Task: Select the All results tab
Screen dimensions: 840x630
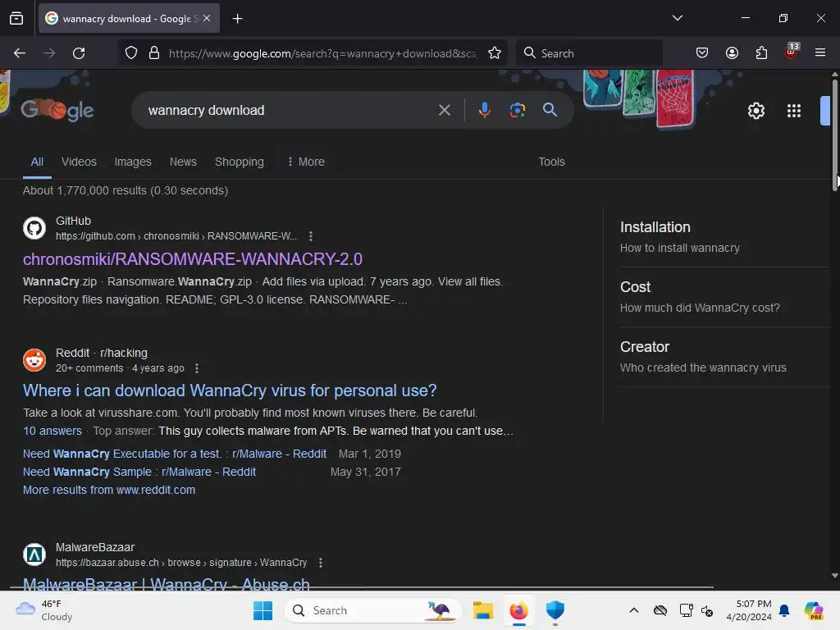Action: coord(37,162)
